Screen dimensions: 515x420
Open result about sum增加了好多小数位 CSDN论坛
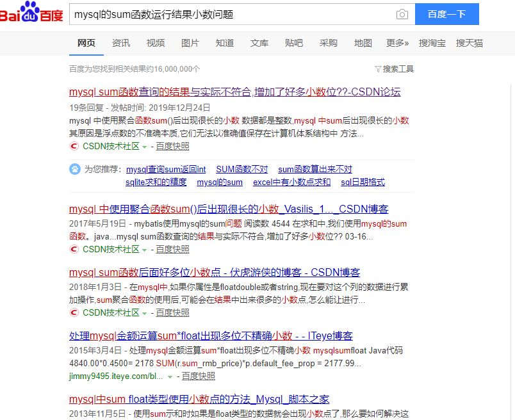tap(235, 92)
